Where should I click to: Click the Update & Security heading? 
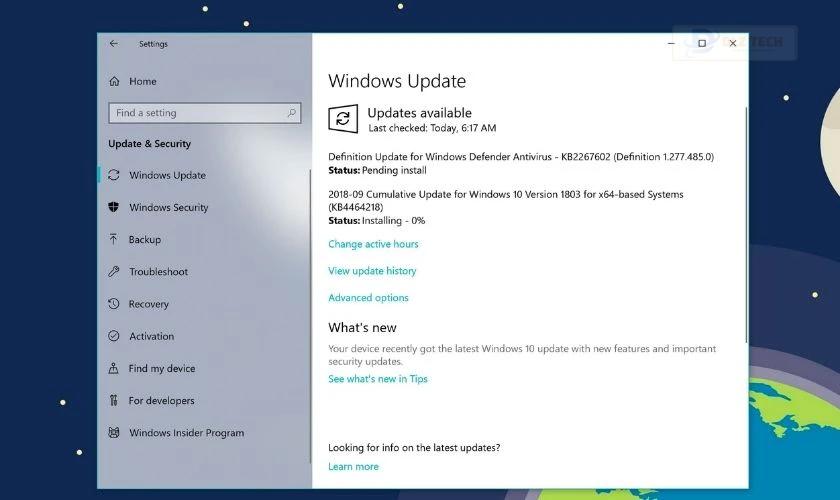pyautogui.click(x=149, y=144)
